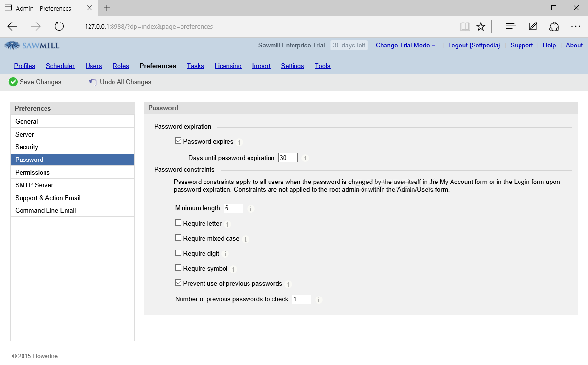
Task: Show info for Minimum length
Action: coord(251,209)
